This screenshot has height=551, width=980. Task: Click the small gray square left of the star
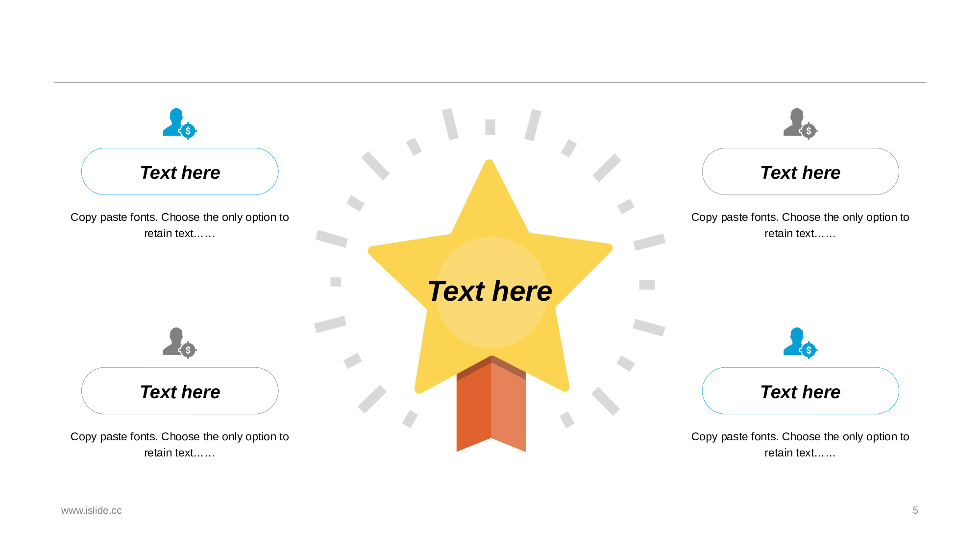[x=336, y=282]
